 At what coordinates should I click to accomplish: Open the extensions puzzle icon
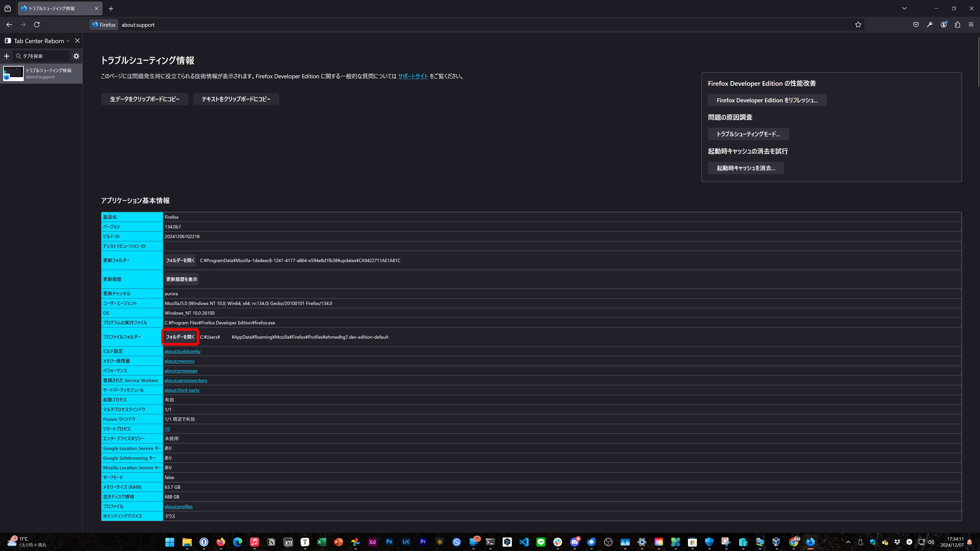[x=957, y=25]
